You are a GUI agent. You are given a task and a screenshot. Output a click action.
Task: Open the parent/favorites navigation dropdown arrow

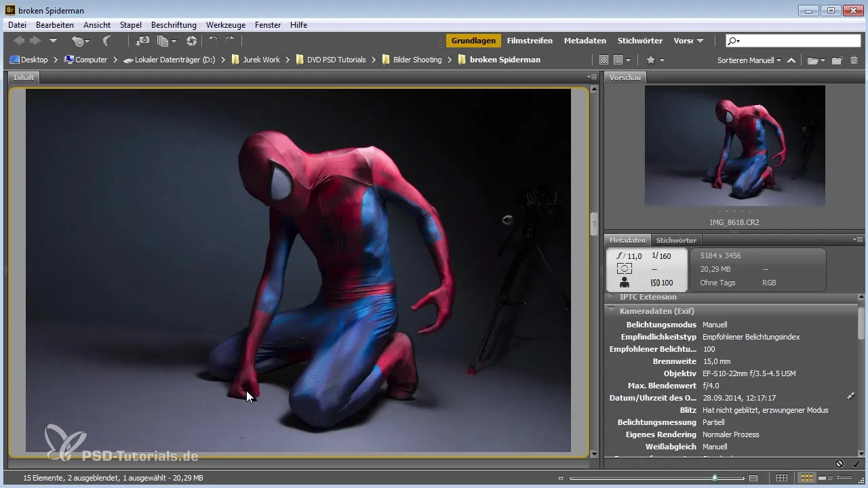click(x=53, y=41)
